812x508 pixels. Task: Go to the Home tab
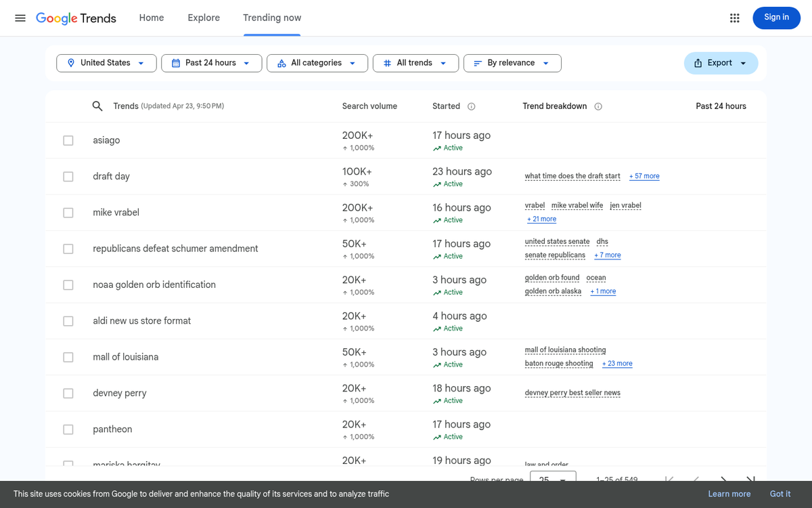pos(152,18)
